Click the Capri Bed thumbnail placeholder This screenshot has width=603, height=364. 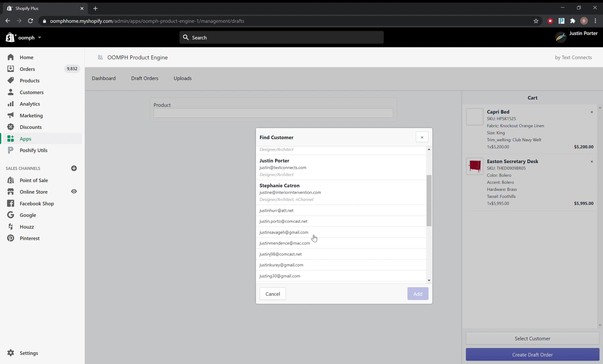[475, 117]
